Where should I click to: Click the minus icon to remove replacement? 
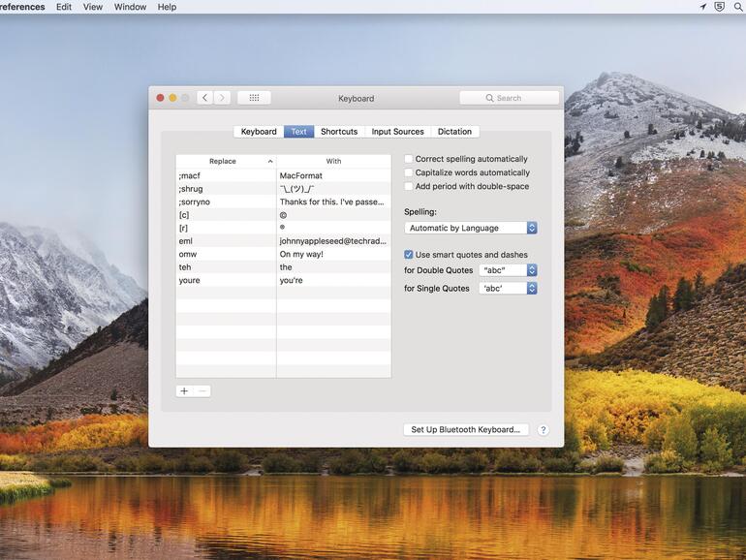(x=202, y=391)
